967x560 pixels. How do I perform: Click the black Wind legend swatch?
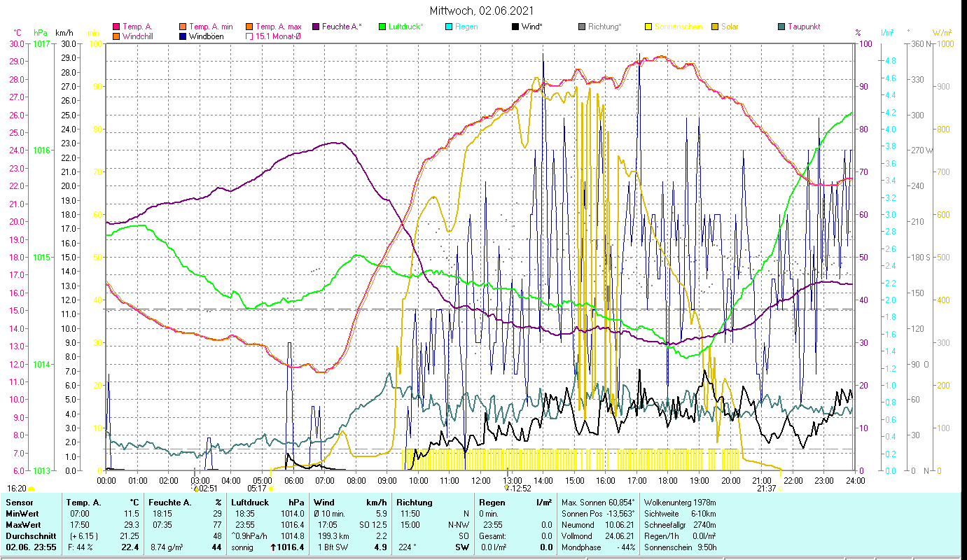[x=515, y=27]
